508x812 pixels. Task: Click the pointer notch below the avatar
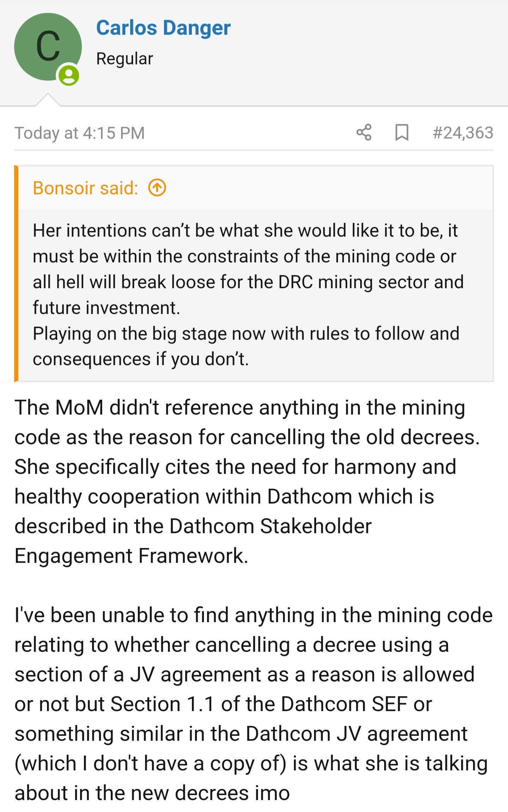48,100
